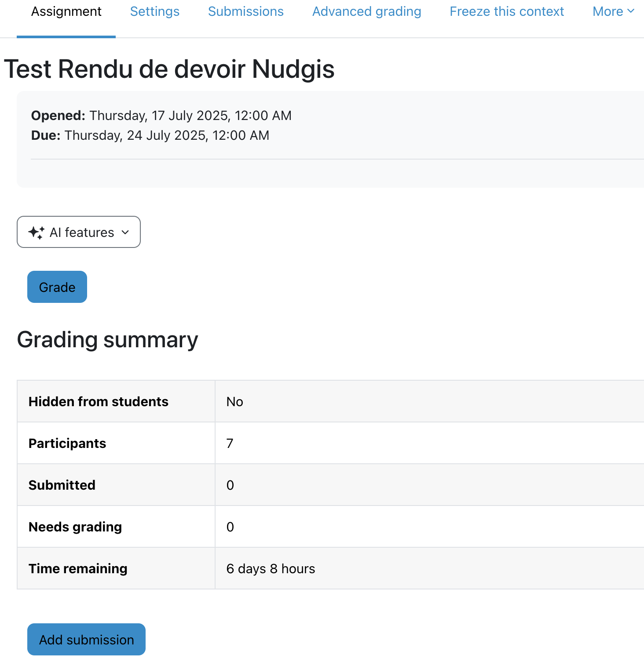Select the Assignment tab

pyautogui.click(x=66, y=11)
